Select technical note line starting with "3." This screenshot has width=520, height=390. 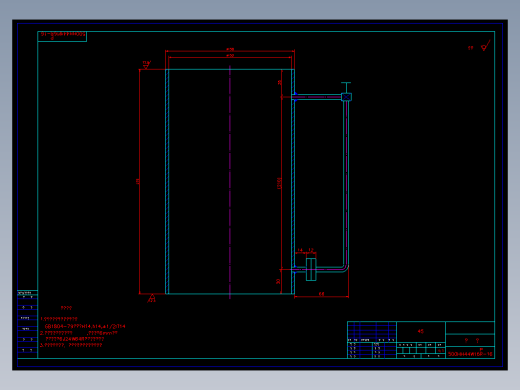pyautogui.click(x=71, y=345)
